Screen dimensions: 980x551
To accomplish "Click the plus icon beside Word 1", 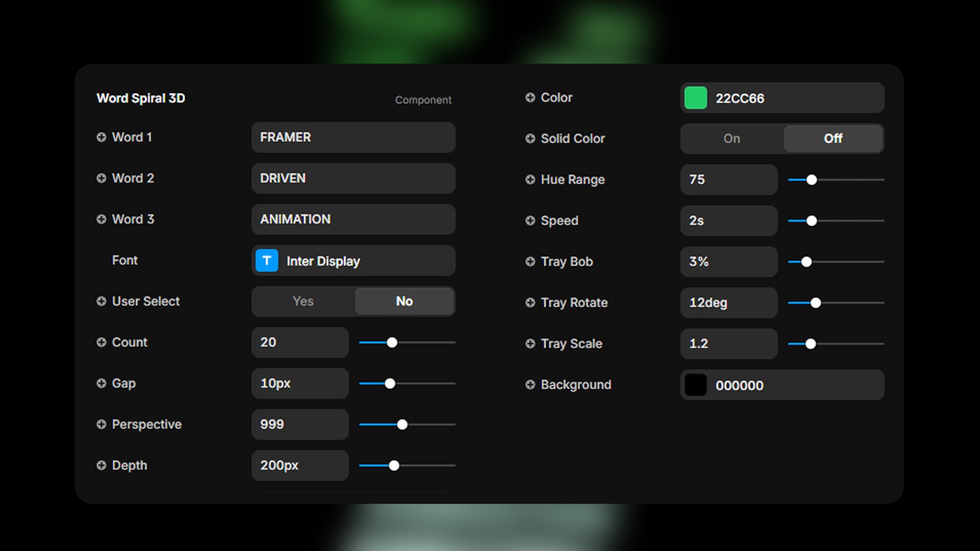I will tap(101, 137).
